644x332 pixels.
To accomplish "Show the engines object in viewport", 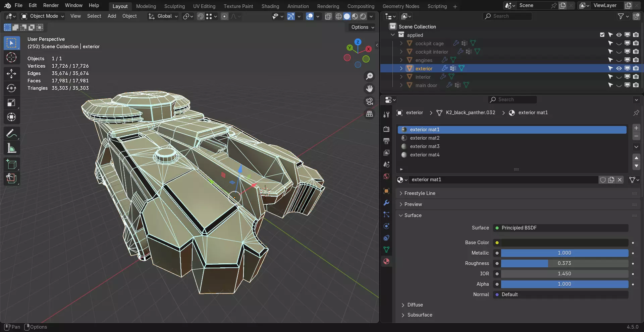I will click(x=619, y=60).
